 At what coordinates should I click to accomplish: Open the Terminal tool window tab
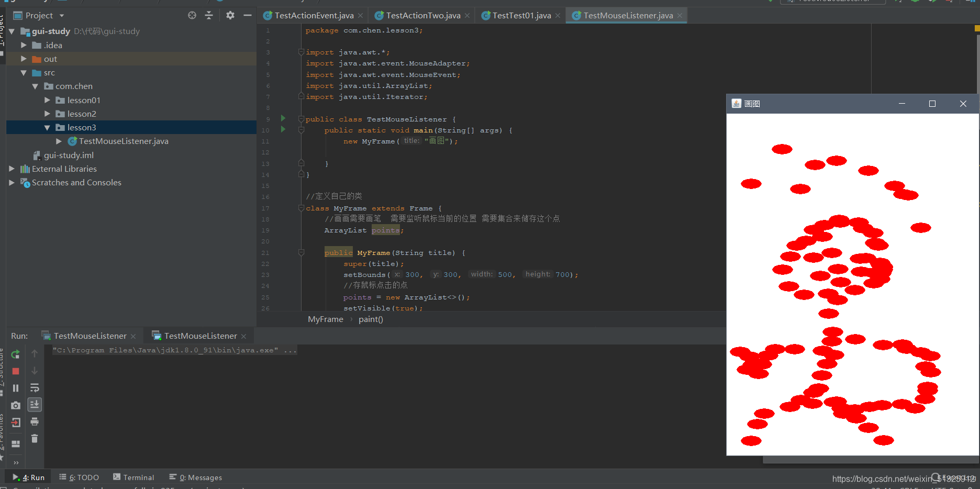[133, 477]
